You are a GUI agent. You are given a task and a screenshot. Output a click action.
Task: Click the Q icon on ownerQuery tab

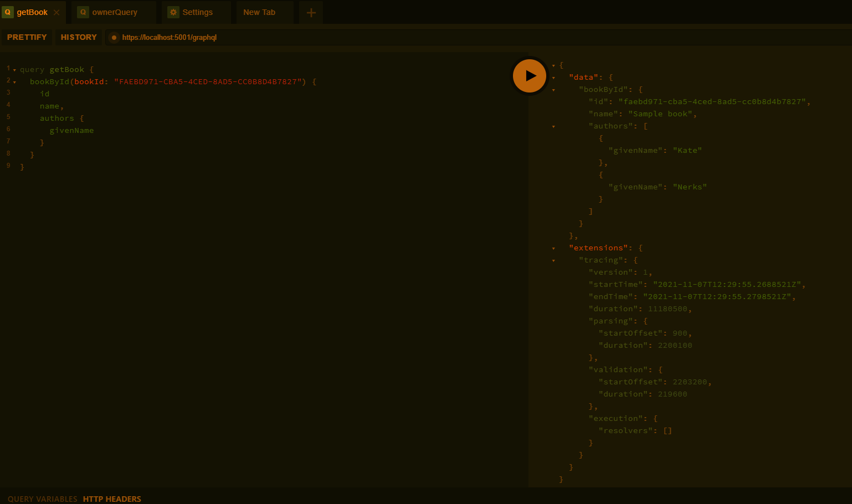click(x=83, y=12)
